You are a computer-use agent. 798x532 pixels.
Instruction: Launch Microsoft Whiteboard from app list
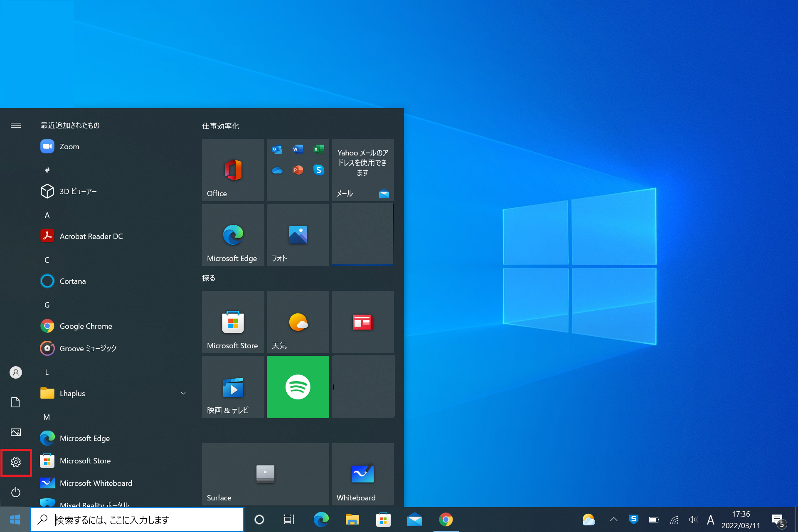(x=112, y=483)
